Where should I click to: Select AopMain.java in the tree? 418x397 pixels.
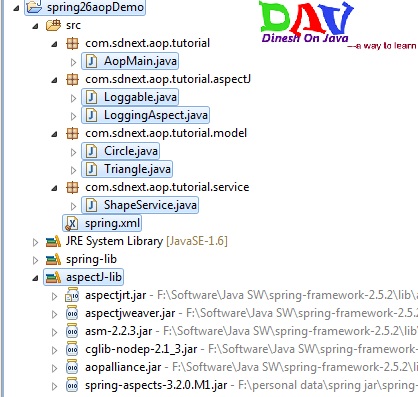point(140,61)
